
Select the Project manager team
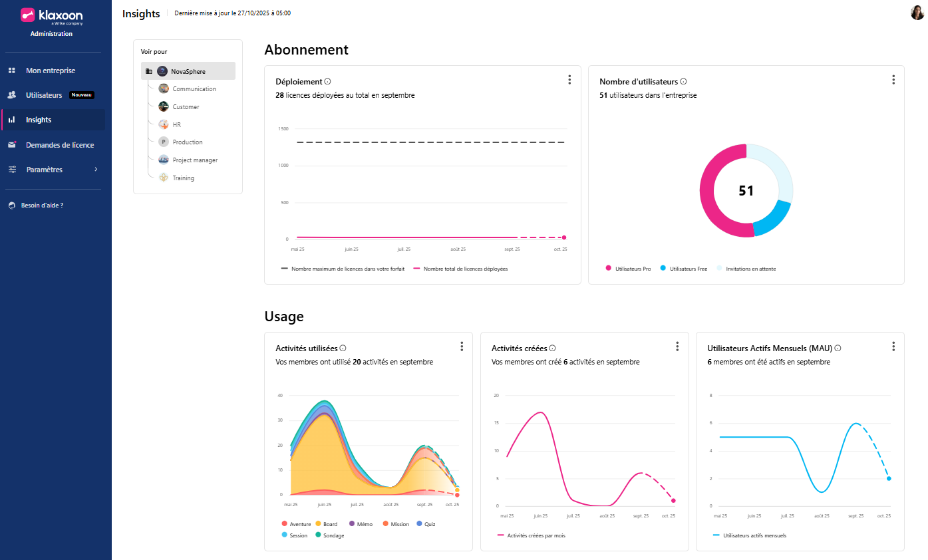click(194, 160)
